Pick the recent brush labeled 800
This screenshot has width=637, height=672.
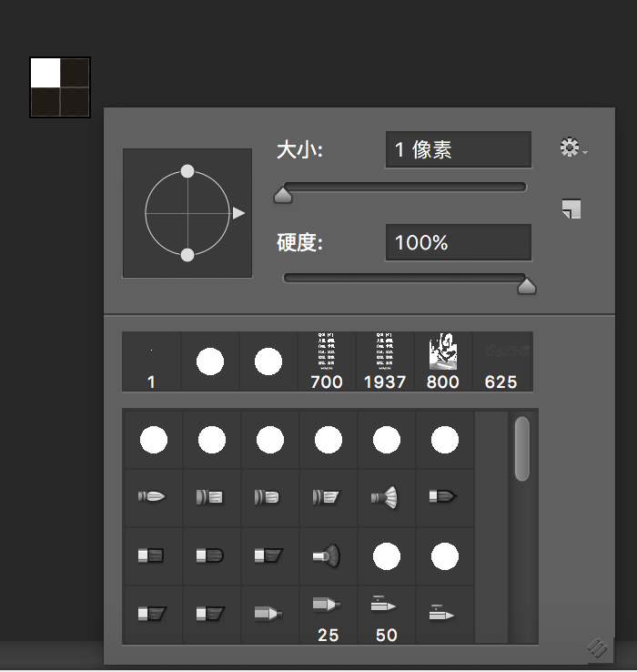coord(443,361)
